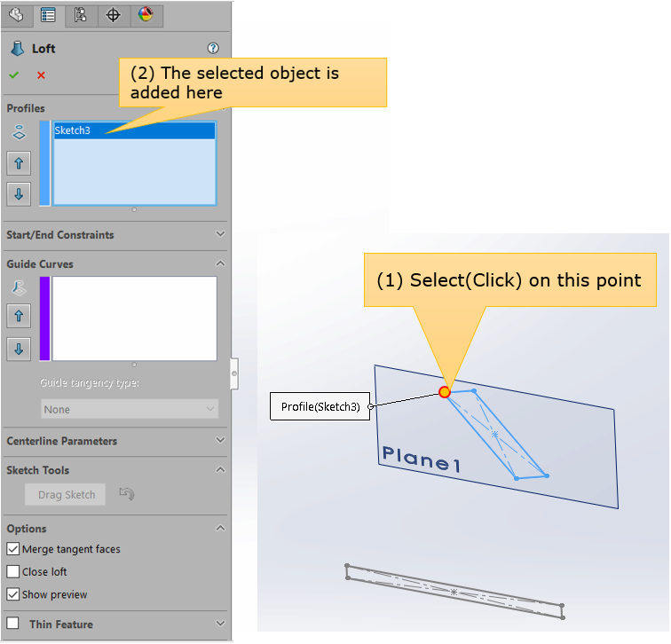Click the Loft feature icon in header
Viewport: 671px width, 644px height.
tap(18, 48)
